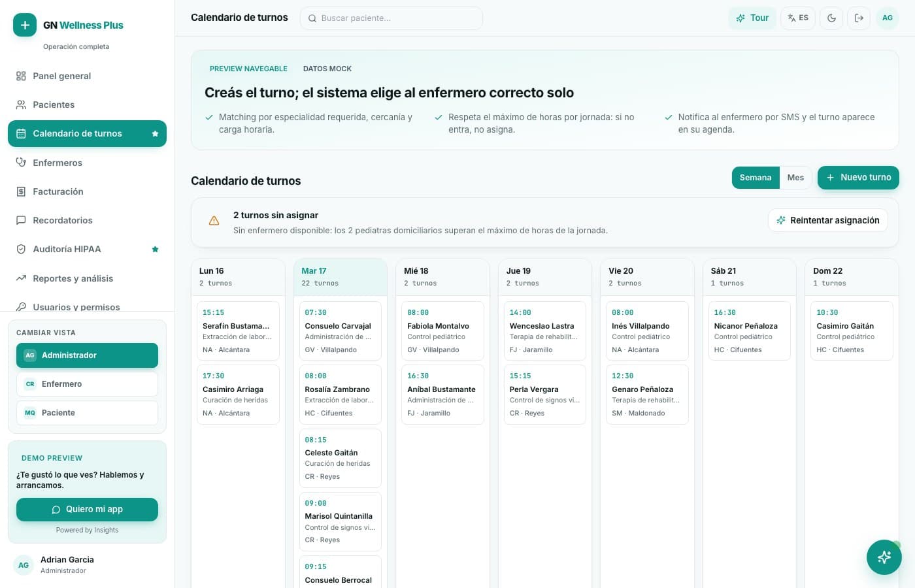Image resolution: width=915 pixels, height=588 pixels.
Task: Open Nicanor Peñaloza 16:30 shift
Action: (x=750, y=331)
